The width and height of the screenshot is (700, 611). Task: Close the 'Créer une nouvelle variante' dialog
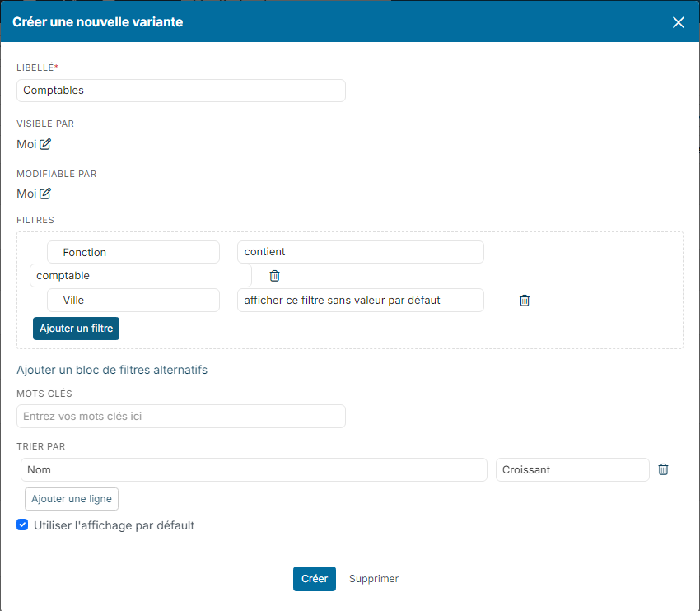point(678,22)
